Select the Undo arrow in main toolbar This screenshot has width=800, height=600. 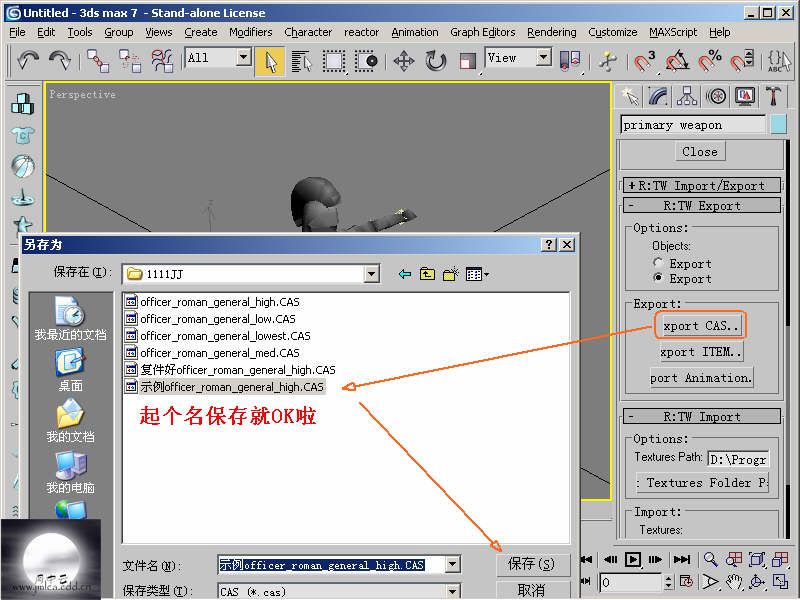click(28, 60)
